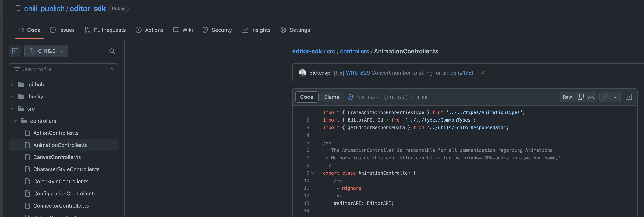Screen dimensions: 644x217
Task: Collapse the controllers folder
Action: (x=16, y=121)
